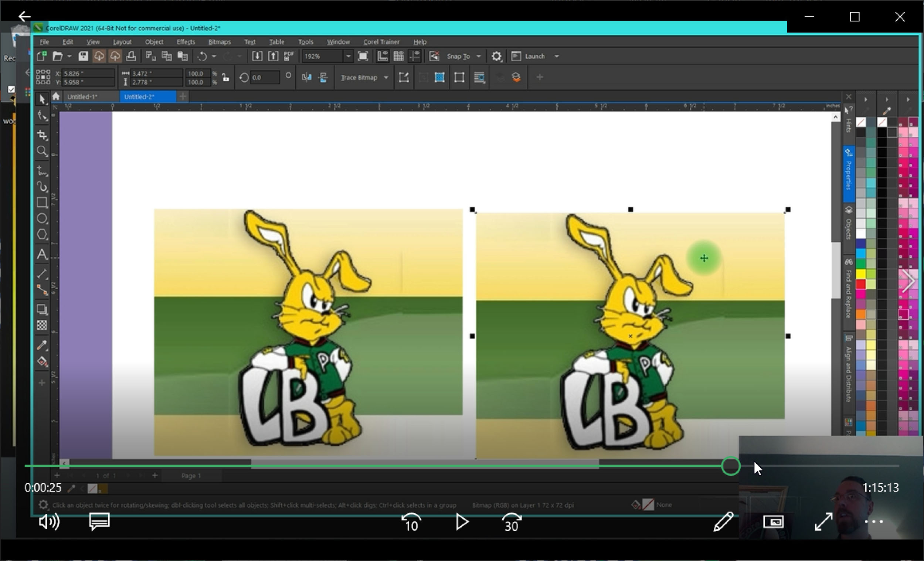This screenshot has height=561, width=924.
Task: Toggle the Snap Off icon
Action: [434, 56]
